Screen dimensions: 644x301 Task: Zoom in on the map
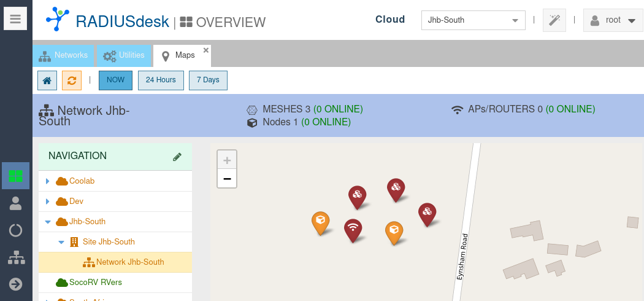(227, 160)
